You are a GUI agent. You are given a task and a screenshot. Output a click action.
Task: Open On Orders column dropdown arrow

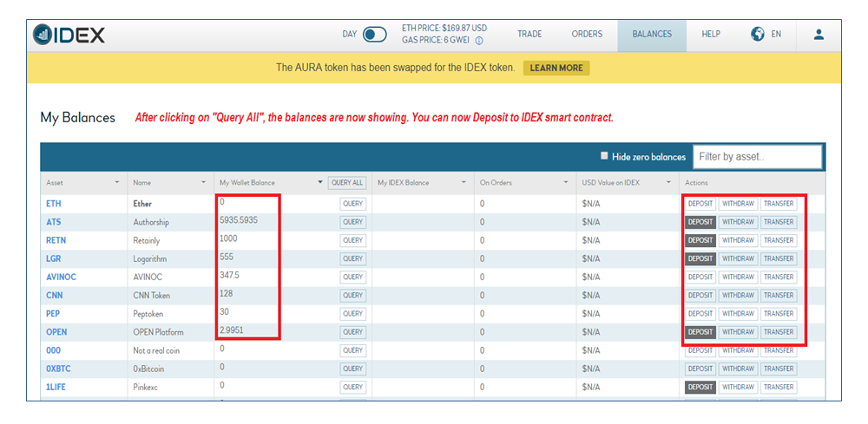point(566,182)
